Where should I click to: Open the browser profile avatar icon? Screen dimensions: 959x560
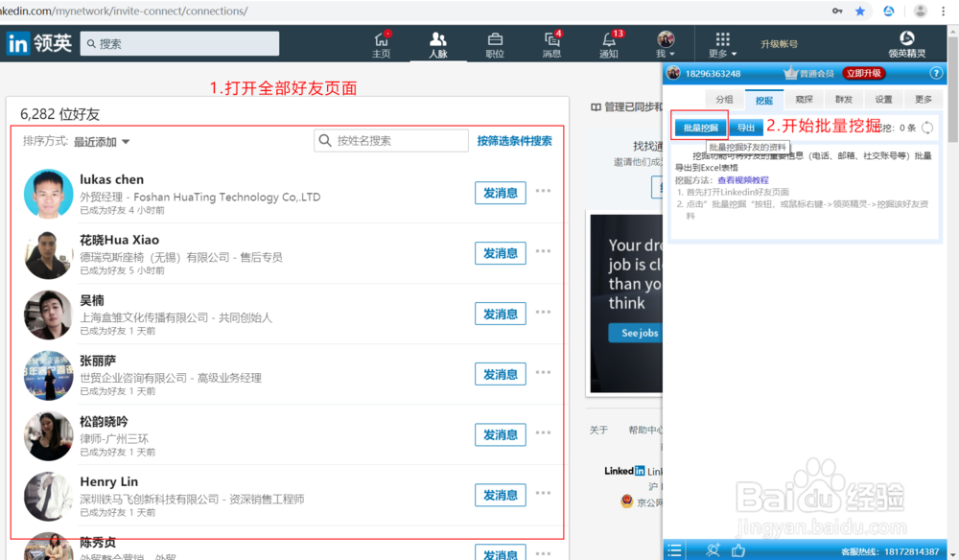(x=920, y=11)
